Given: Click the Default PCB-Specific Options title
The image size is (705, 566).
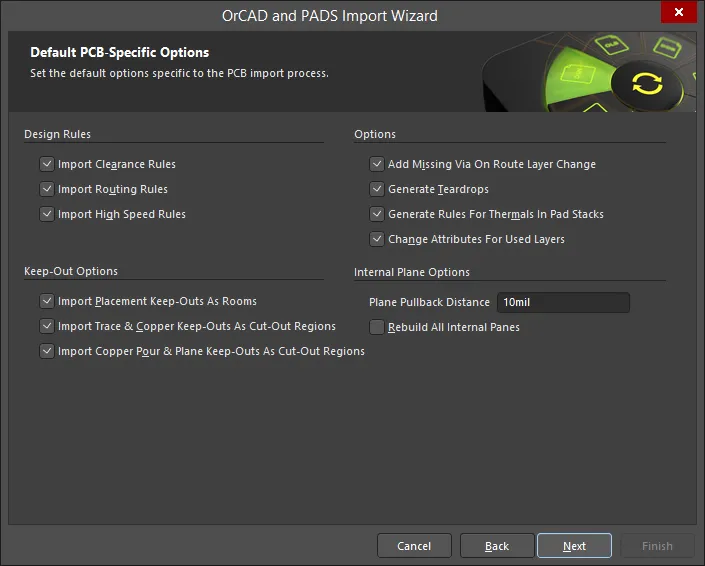Looking at the screenshot, I should tap(120, 52).
